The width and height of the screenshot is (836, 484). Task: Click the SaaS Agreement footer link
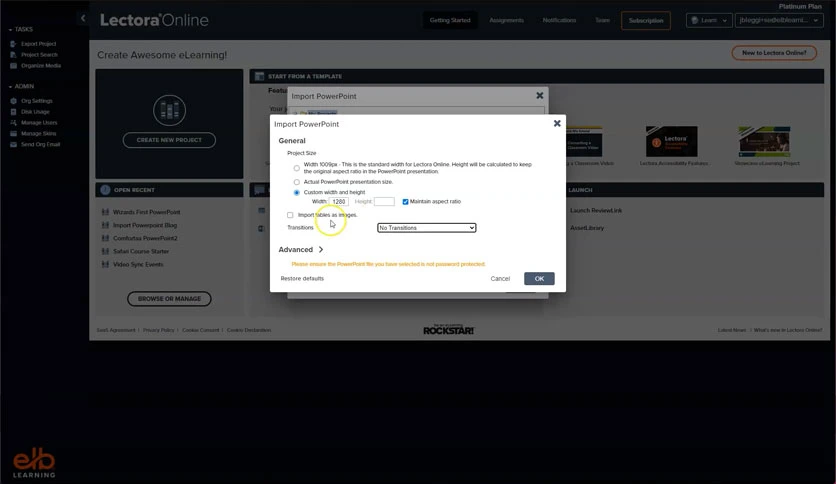click(x=116, y=330)
